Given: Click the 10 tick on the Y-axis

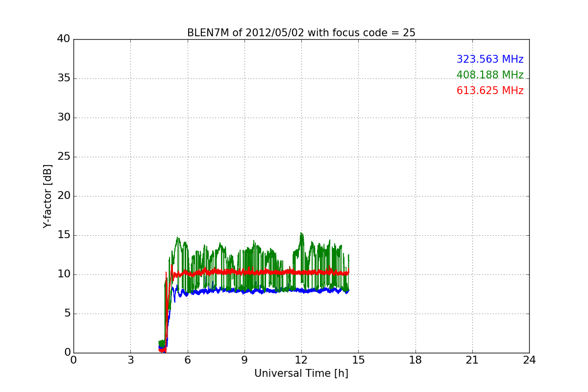Looking at the screenshot, I should point(64,274).
